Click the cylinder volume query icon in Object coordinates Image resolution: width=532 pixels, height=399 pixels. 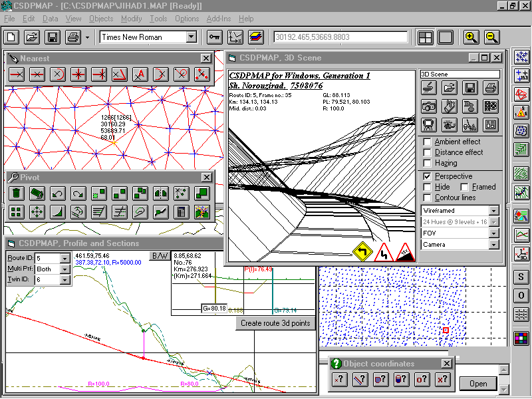pyautogui.click(x=401, y=379)
